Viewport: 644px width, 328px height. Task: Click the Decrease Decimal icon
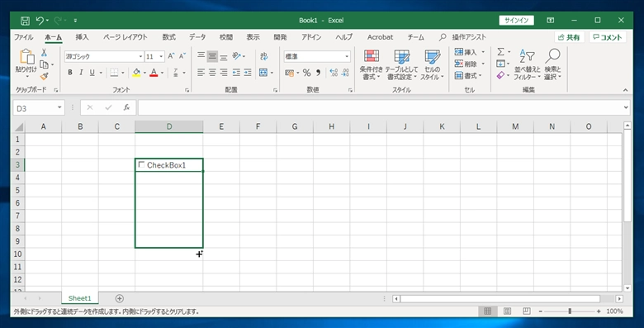click(x=345, y=73)
